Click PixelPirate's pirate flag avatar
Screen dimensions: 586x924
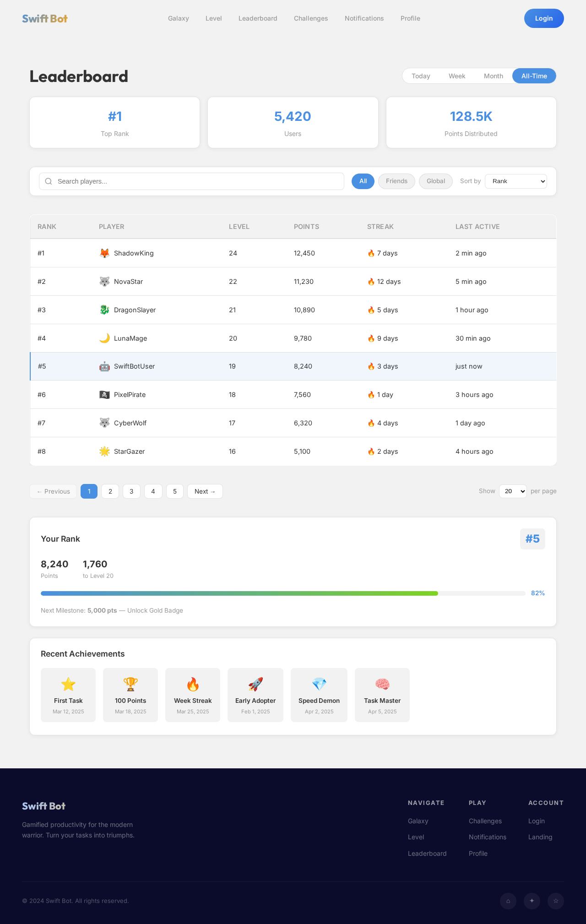104,395
